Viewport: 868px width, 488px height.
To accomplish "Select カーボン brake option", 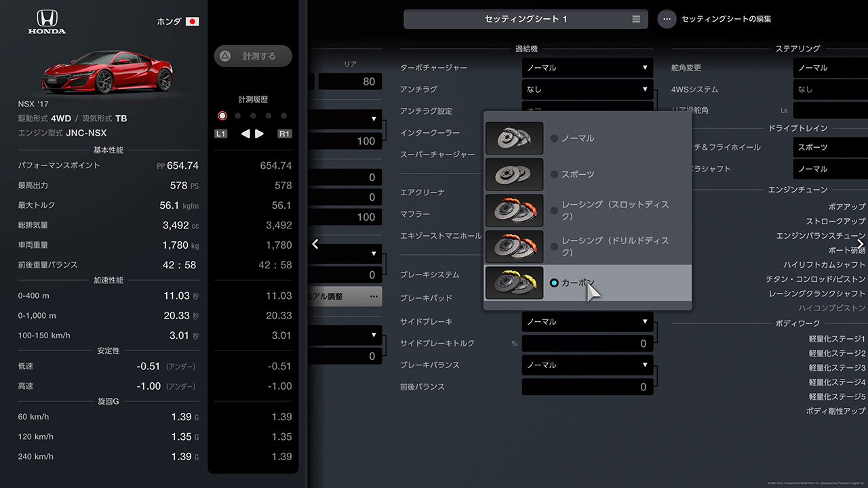I will click(588, 283).
